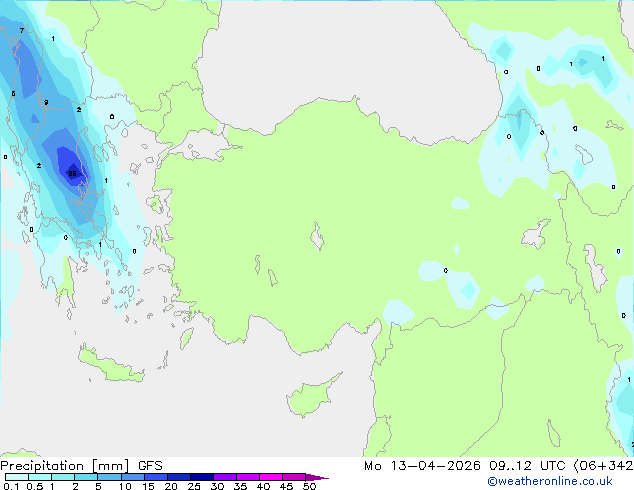Select the 30–35 mm purple legend swatch

point(225,477)
